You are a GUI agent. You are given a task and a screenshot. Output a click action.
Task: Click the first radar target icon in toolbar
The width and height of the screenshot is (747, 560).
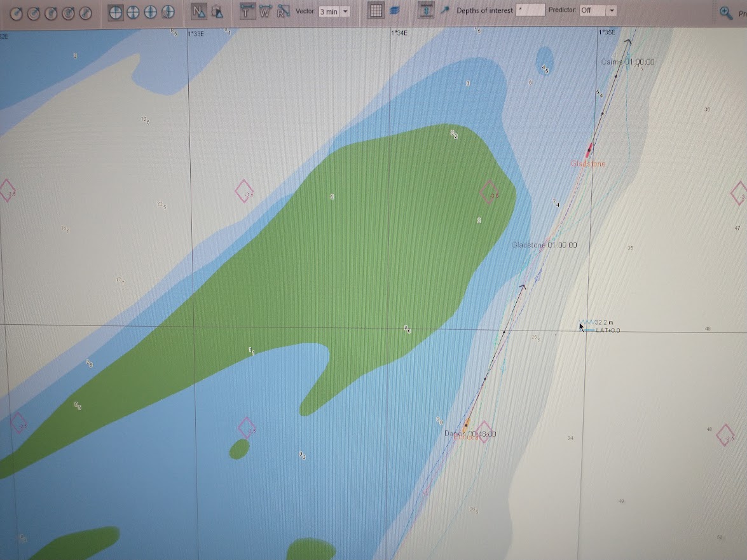coord(17,12)
